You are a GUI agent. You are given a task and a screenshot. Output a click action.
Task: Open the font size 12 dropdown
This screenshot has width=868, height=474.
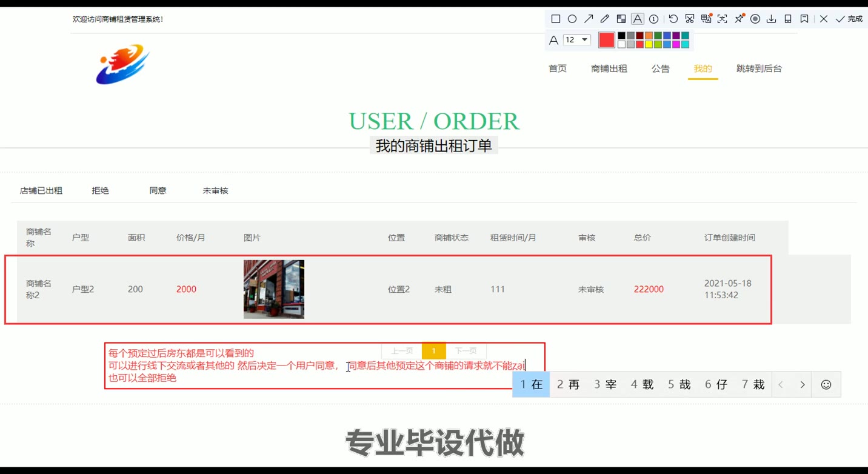tap(577, 40)
